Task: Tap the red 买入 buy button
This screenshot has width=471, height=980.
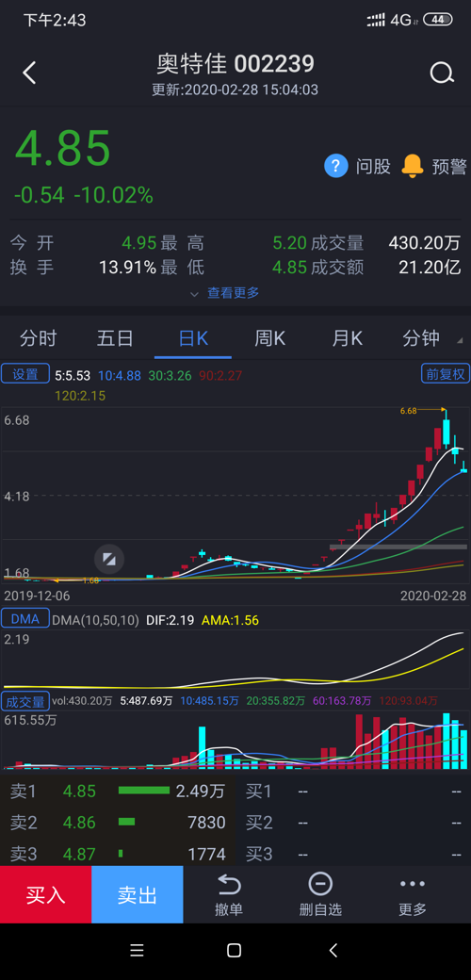Action: tap(45, 894)
